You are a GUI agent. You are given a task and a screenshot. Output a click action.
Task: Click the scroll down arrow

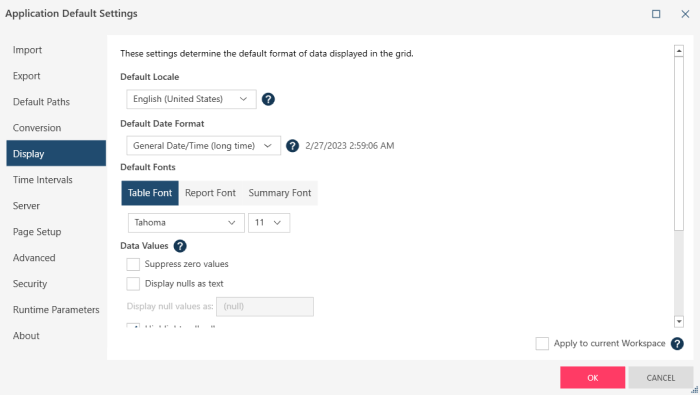click(679, 321)
